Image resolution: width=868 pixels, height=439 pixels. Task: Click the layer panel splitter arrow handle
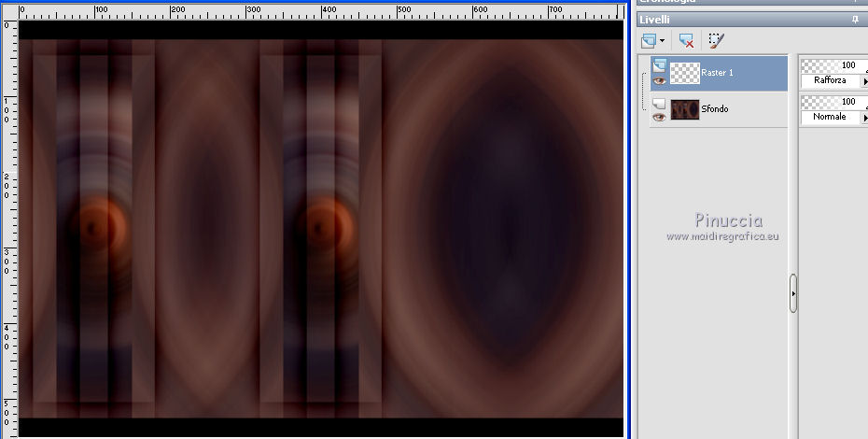coord(793,293)
